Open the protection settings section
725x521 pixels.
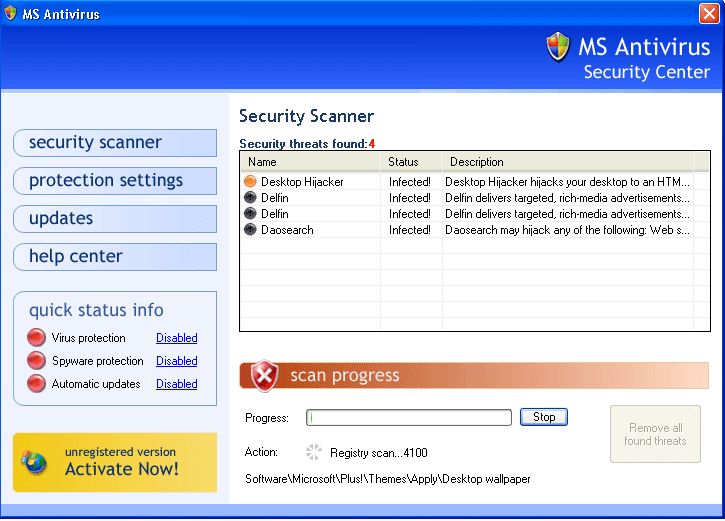point(114,181)
